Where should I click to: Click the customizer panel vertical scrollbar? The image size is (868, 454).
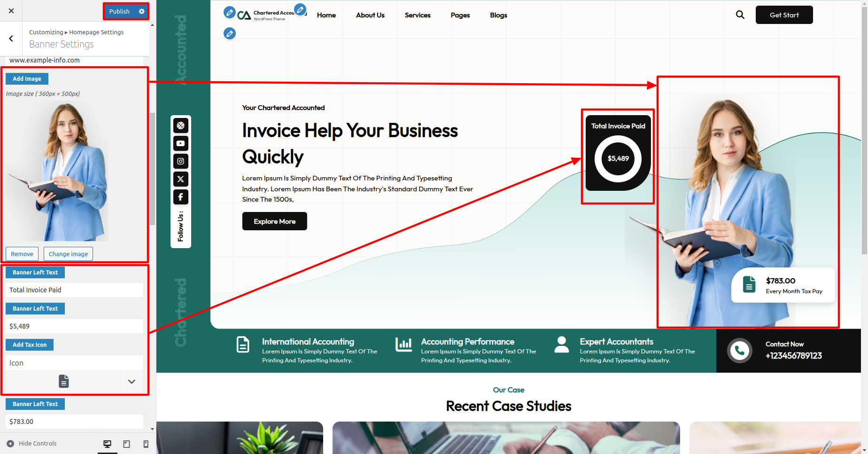[x=152, y=169]
